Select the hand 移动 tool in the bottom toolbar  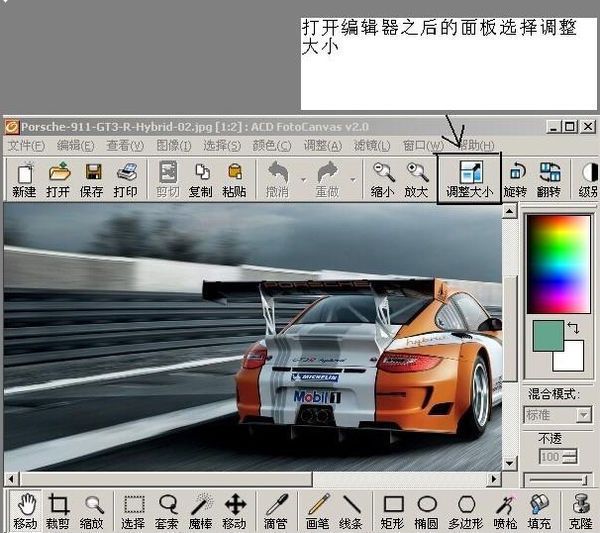(25, 511)
